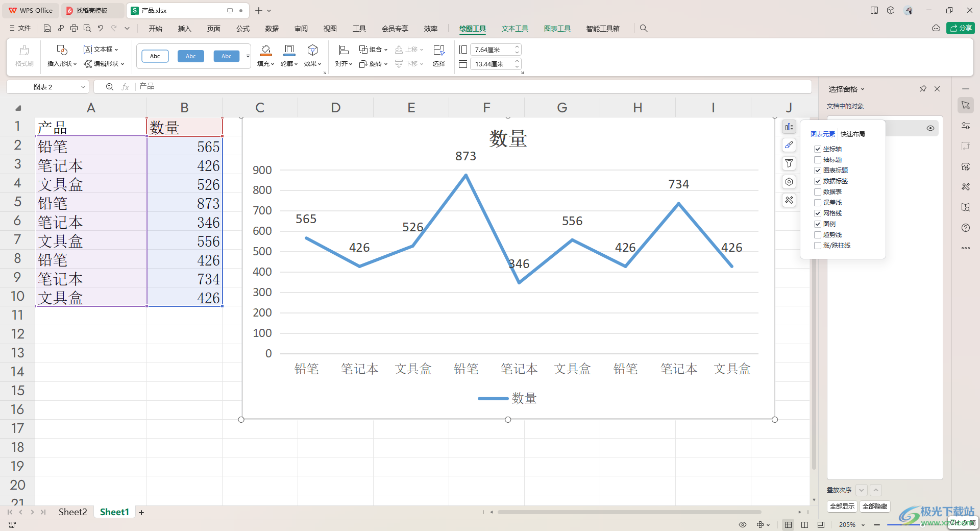Click the selection arrow icon in right sidebar
Screen dimensions: 980x531
(966, 105)
